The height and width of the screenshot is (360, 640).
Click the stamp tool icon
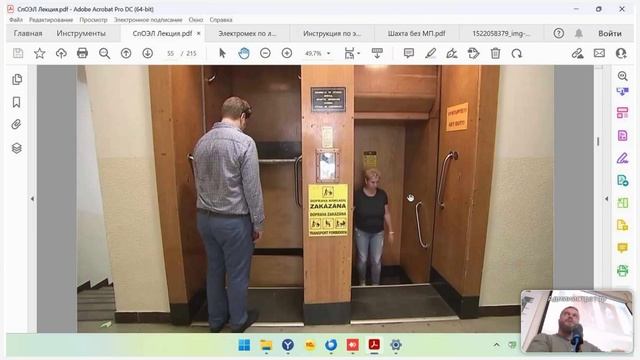[473, 53]
